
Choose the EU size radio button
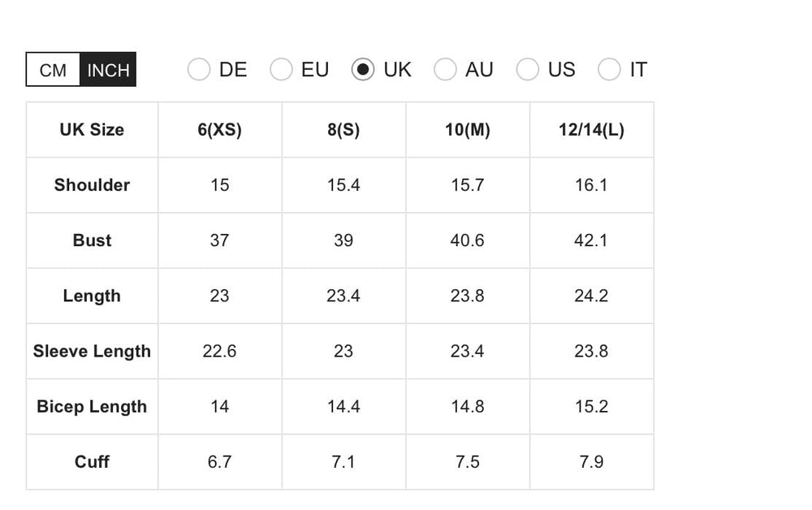[281, 70]
